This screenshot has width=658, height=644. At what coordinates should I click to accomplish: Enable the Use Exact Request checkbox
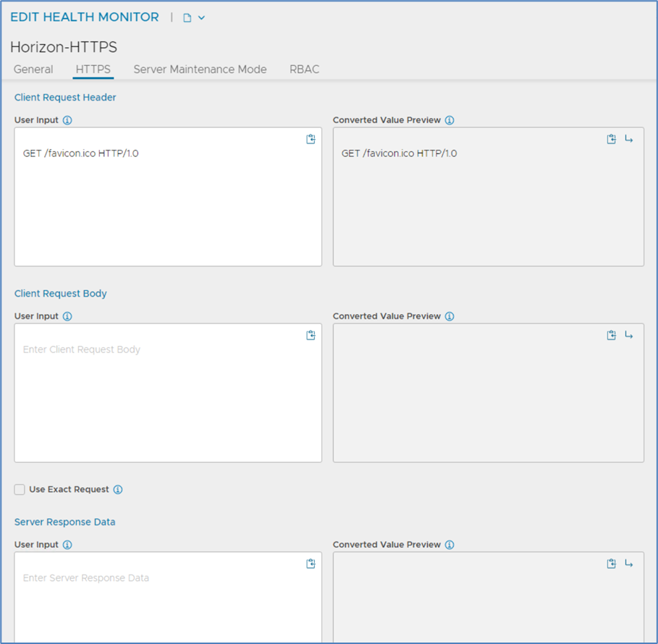[x=20, y=490]
